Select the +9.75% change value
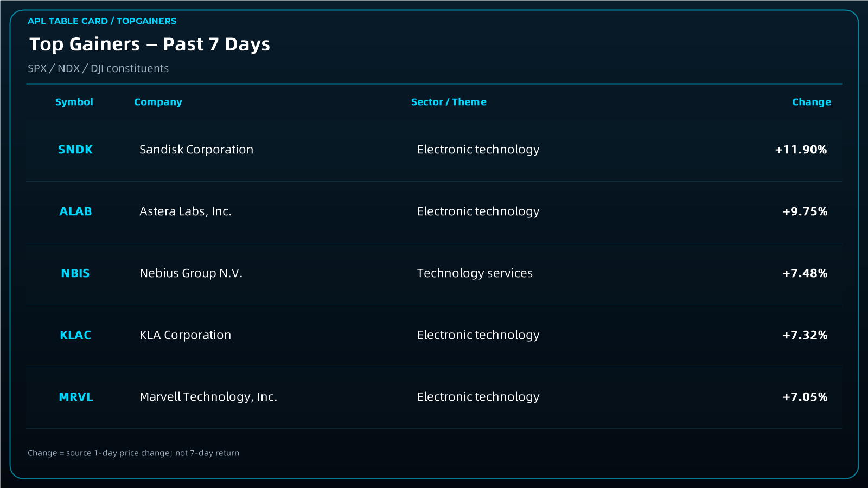 point(805,211)
